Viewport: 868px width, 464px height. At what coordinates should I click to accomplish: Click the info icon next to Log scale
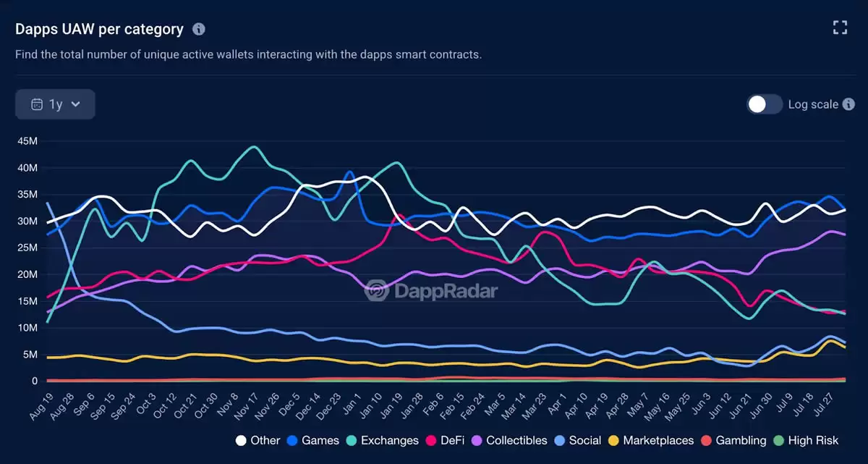(x=849, y=104)
